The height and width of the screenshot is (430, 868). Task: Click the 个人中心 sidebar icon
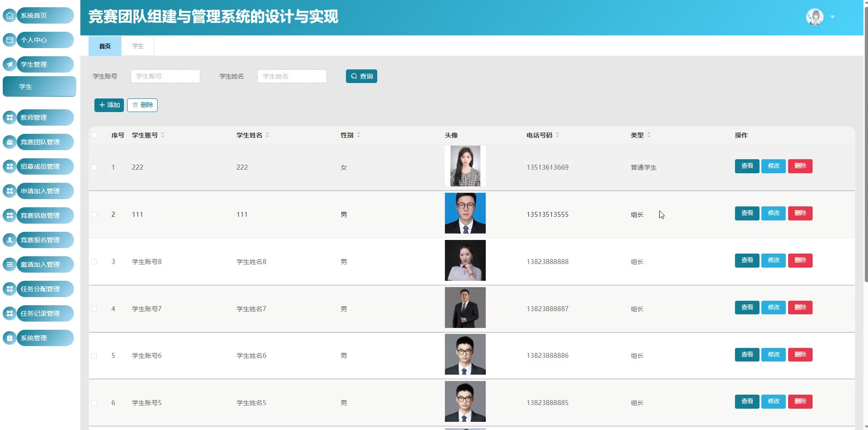click(10, 40)
